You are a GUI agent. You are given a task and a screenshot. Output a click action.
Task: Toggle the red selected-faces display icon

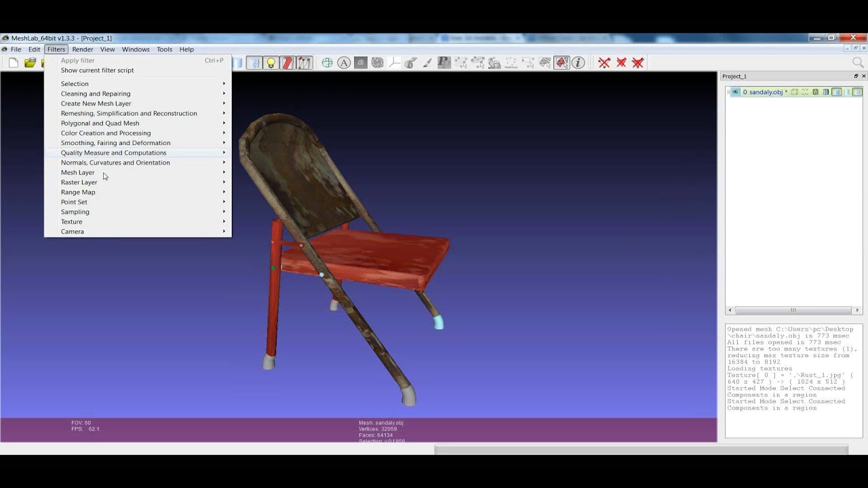pyautogui.click(x=288, y=62)
